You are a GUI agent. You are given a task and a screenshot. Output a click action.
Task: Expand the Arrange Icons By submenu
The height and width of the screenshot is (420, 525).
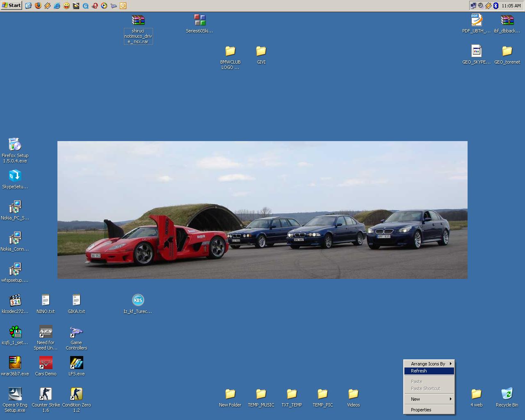tap(429, 364)
